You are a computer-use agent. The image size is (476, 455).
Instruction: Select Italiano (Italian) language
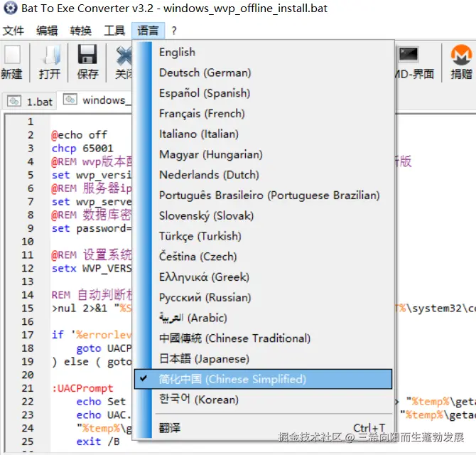(263, 134)
